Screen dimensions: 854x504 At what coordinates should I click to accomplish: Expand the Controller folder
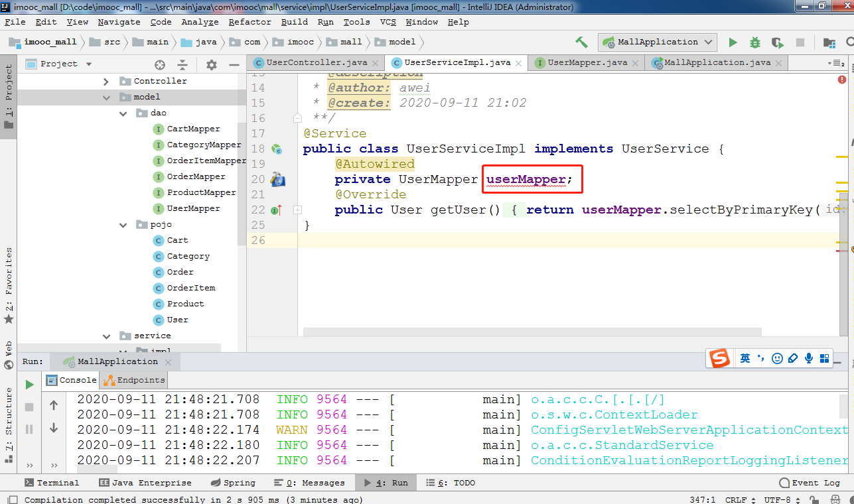pyautogui.click(x=106, y=81)
